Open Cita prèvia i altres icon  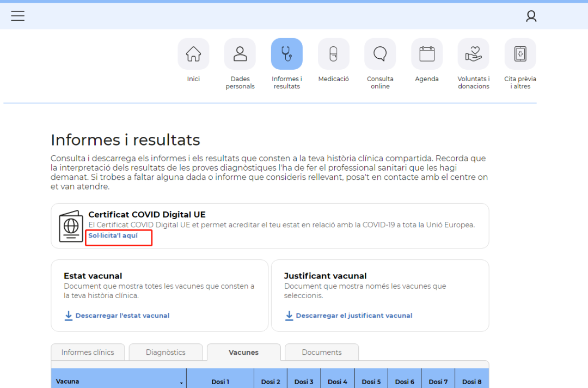pos(520,54)
